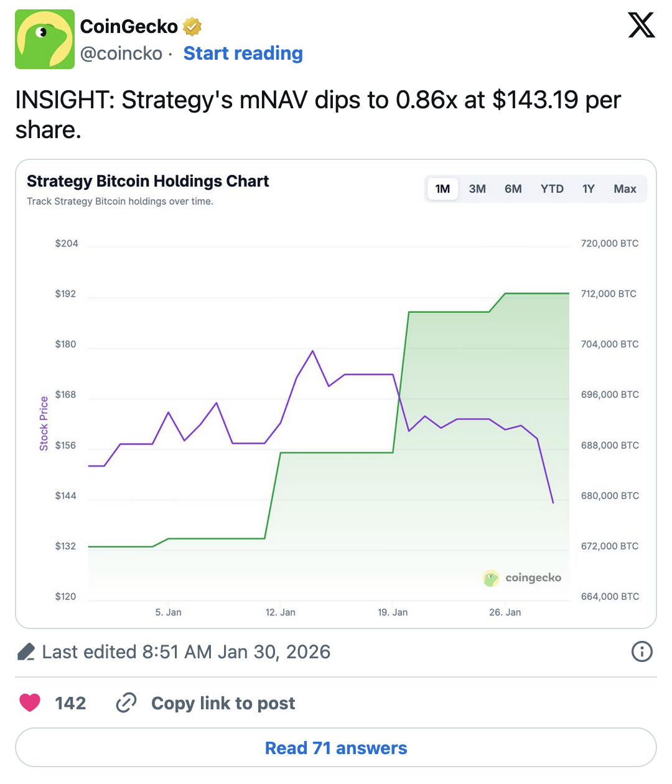Click Read 71 answers
This screenshot has height=784, width=672.
pyautogui.click(x=336, y=747)
